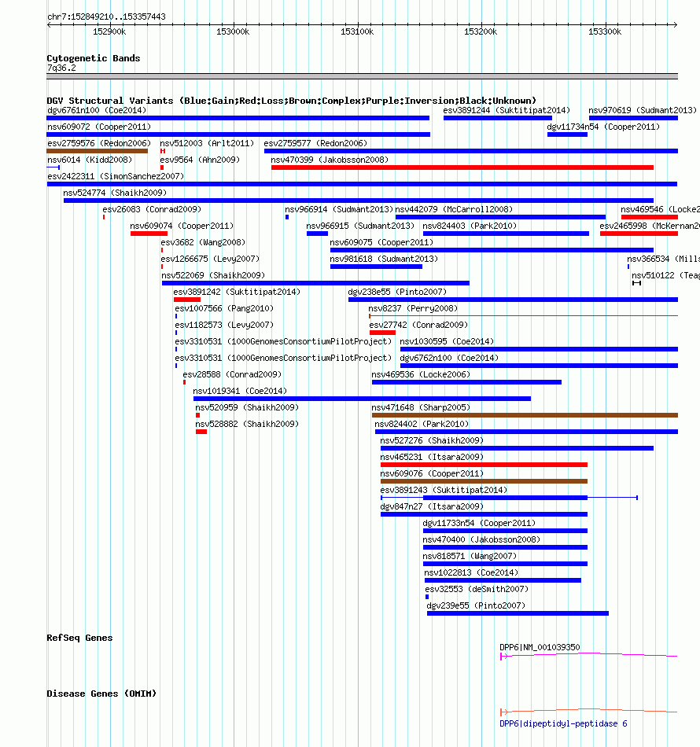Click the esv2759577 (Redon2006) label
The height and width of the screenshot is (747, 700).
315,143
